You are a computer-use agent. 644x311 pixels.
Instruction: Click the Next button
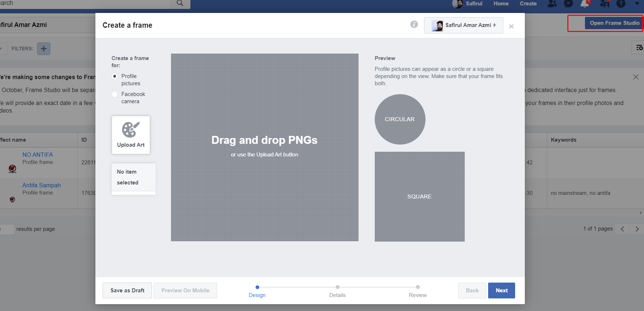pyautogui.click(x=501, y=291)
